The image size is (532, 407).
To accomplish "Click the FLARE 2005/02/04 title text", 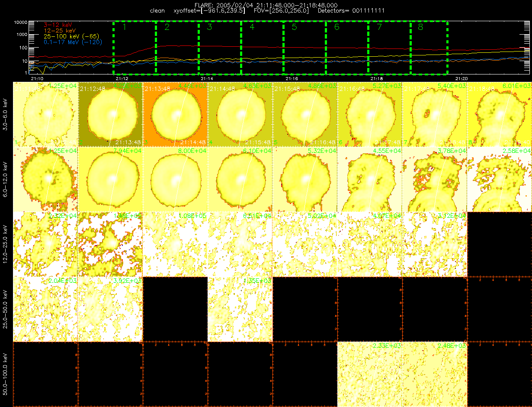I will [266, 5].
